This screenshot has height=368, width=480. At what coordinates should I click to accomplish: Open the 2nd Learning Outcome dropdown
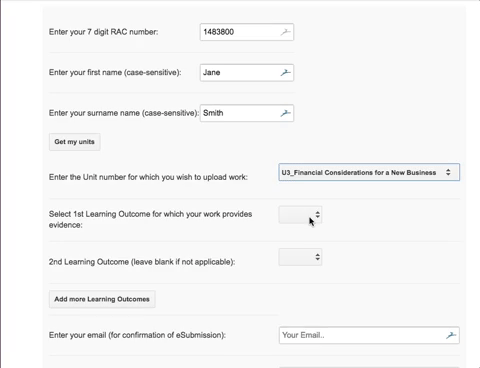(x=300, y=257)
